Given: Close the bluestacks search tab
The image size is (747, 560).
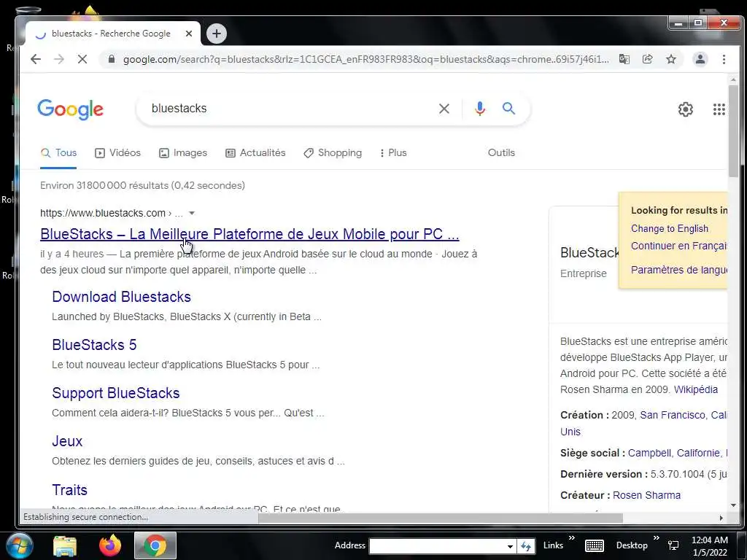Looking at the screenshot, I should point(189,34).
